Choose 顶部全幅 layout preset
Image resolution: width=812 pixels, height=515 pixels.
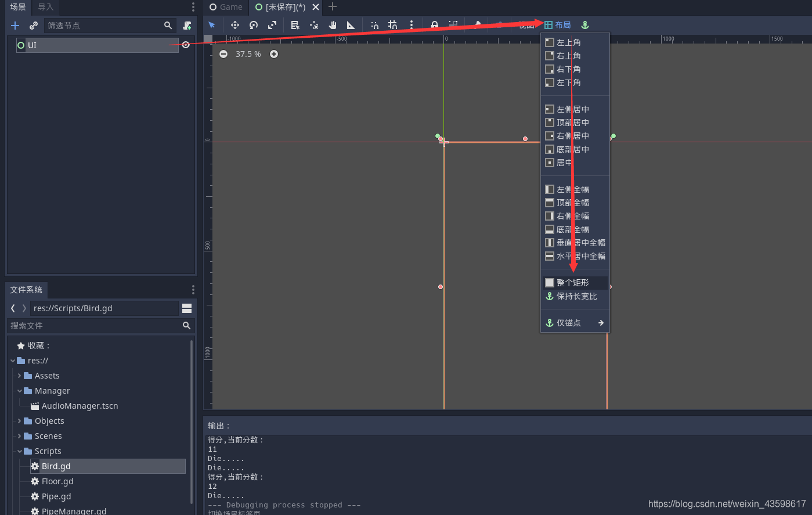[x=575, y=203]
